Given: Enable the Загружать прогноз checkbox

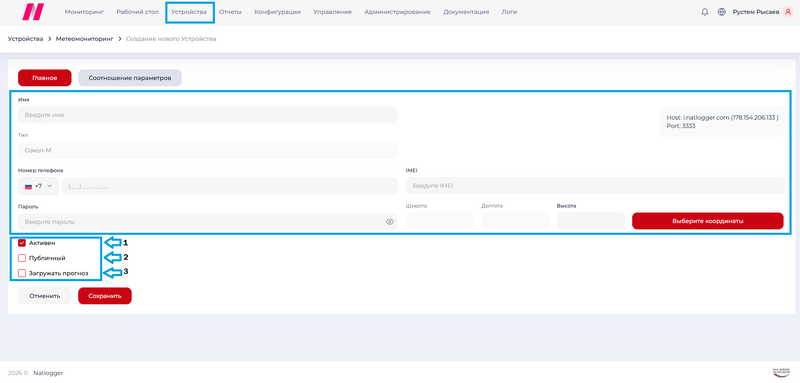Looking at the screenshot, I should pyautogui.click(x=22, y=273).
